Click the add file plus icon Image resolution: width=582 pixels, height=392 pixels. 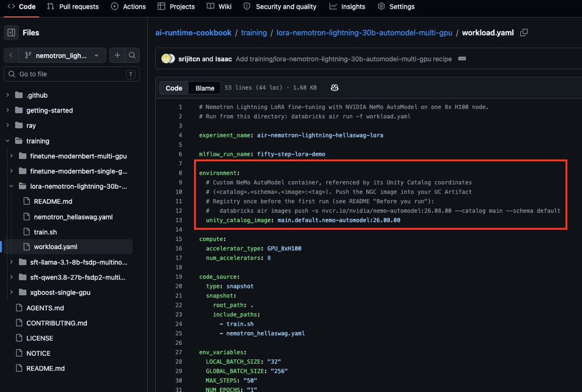click(x=118, y=55)
